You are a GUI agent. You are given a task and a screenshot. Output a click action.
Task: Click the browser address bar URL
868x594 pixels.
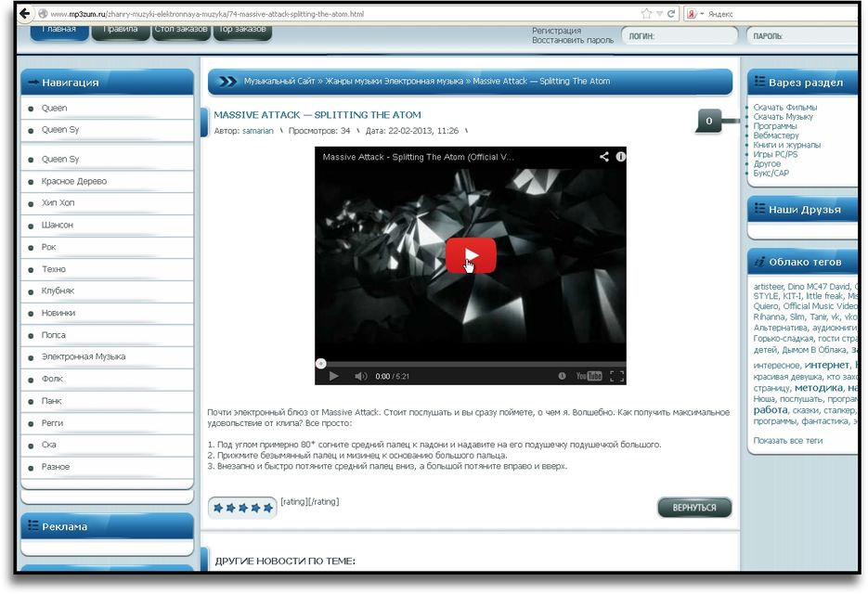point(207,14)
